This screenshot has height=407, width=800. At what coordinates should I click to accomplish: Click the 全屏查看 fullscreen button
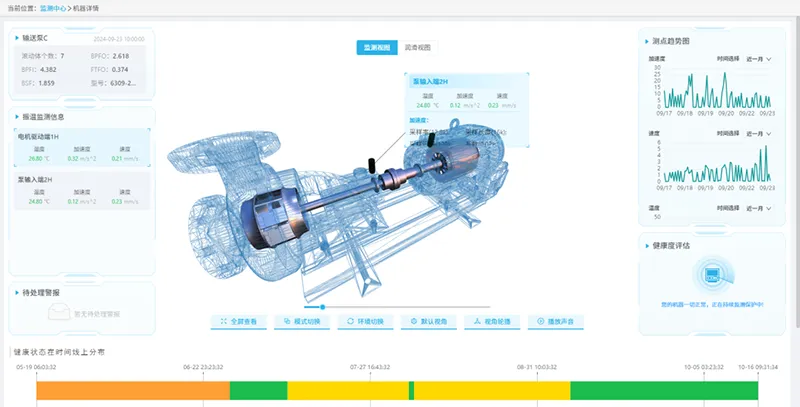(239, 322)
